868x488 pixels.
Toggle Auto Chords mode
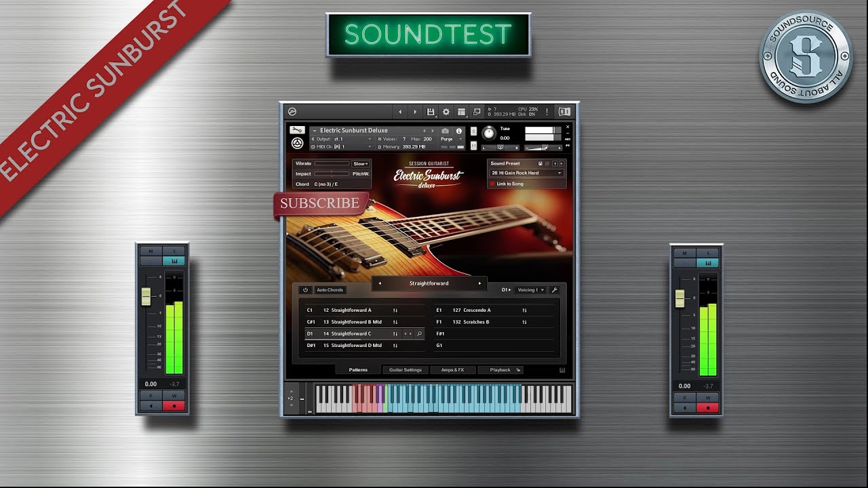coord(330,290)
